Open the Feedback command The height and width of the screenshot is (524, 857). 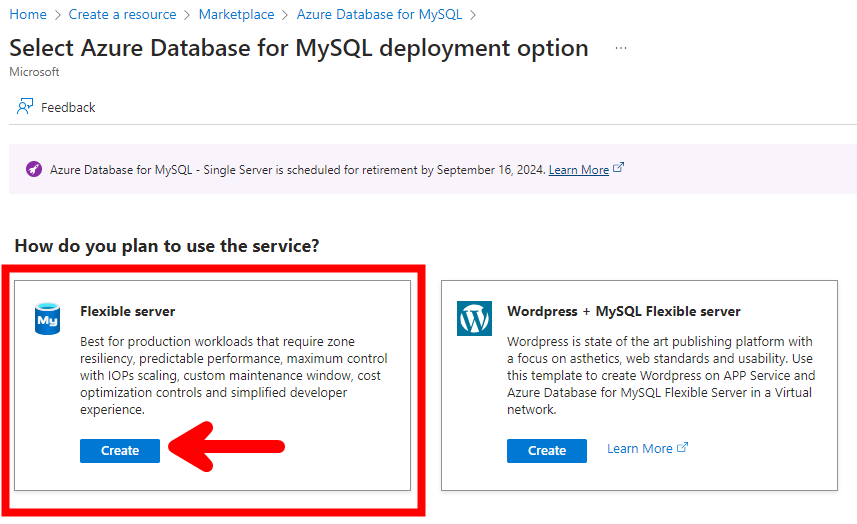(x=56, y=107)
